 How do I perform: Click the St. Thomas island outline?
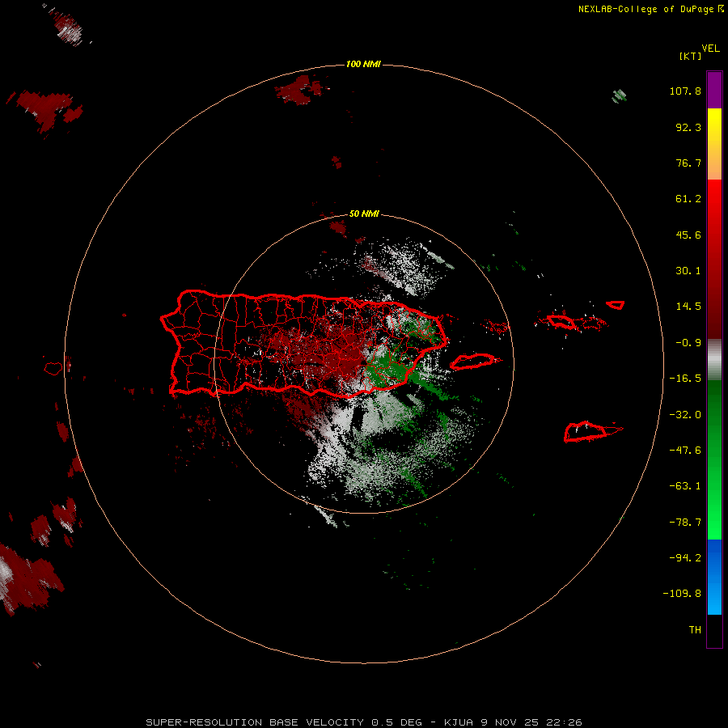561,322
